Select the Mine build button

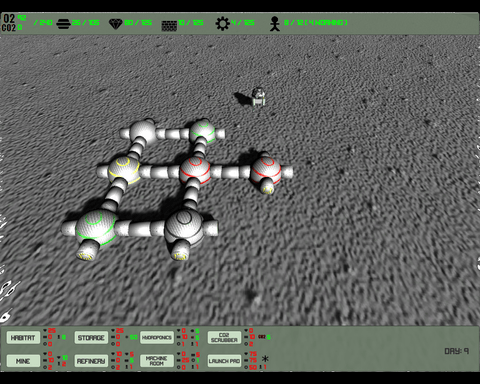[23, 361]
